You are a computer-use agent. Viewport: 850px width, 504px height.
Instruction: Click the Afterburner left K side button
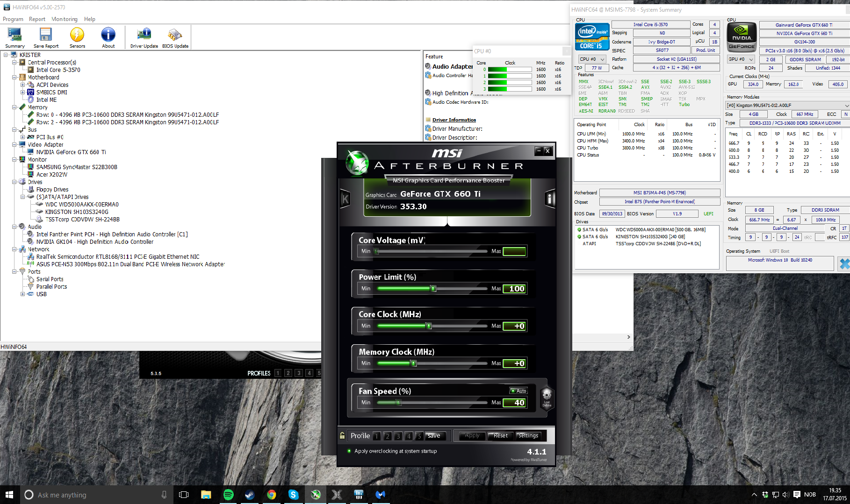tap(345, 199)
